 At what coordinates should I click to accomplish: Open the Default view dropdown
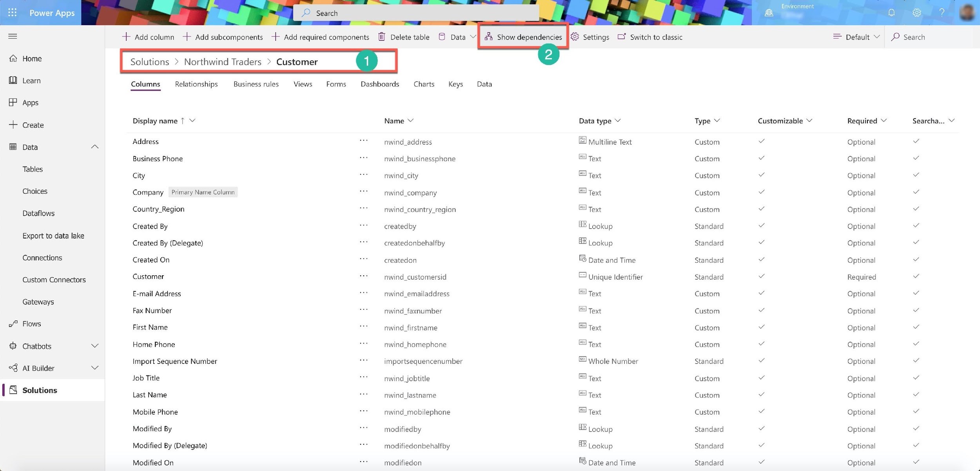(857, 37)
